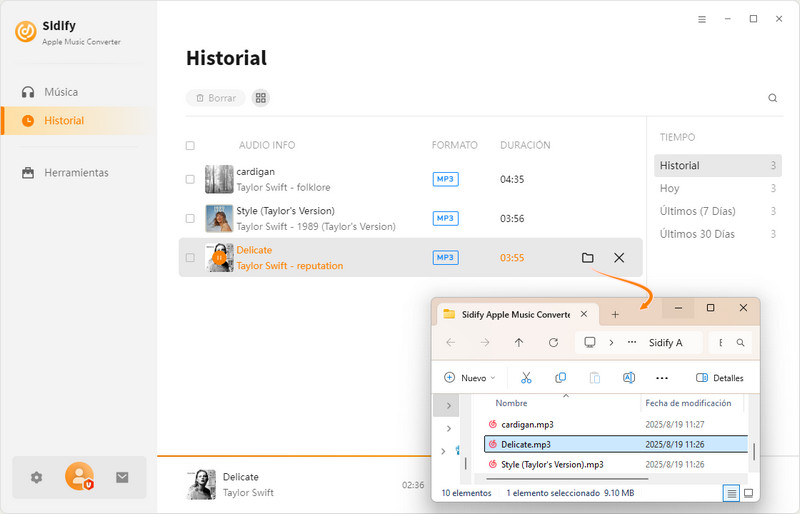The width and height of the screenshot is (800, 514).
Task: Click the Delicate now-playing thumbnail
Action: click(x=202, y=484)
